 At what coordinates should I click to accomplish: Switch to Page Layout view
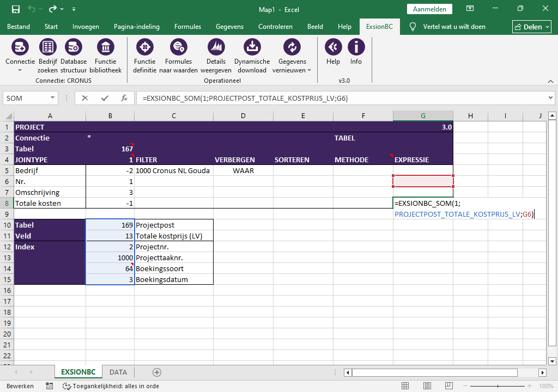(x=427, y=386)
